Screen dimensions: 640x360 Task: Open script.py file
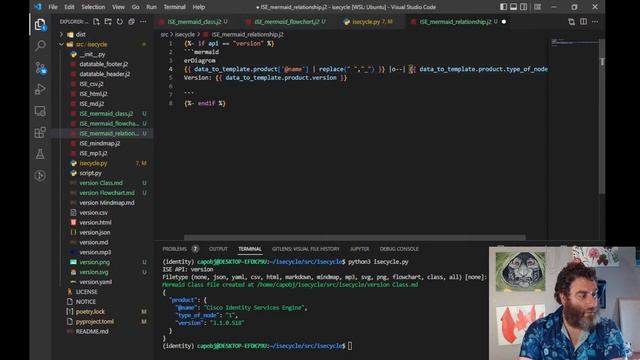[90, 173]
